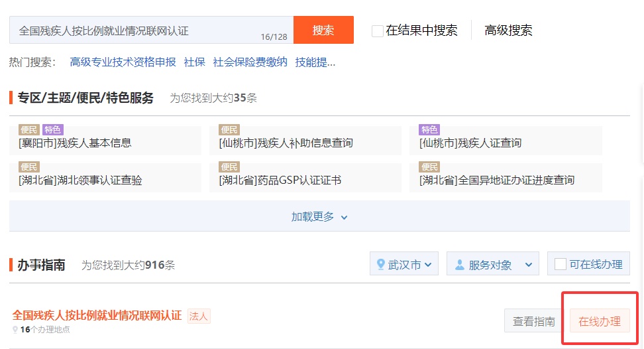Select hot search term 社保

pos(194,62)
